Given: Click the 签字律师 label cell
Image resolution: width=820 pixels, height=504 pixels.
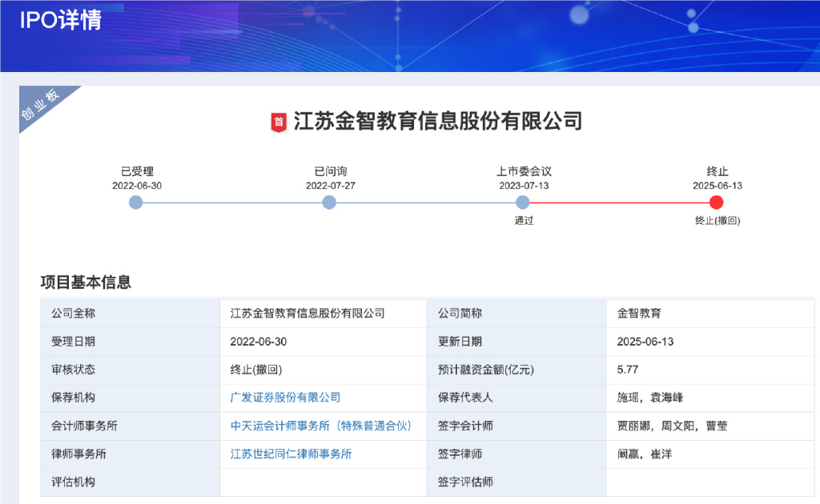Looking at the screenshot, I should [x=517, y=454].
